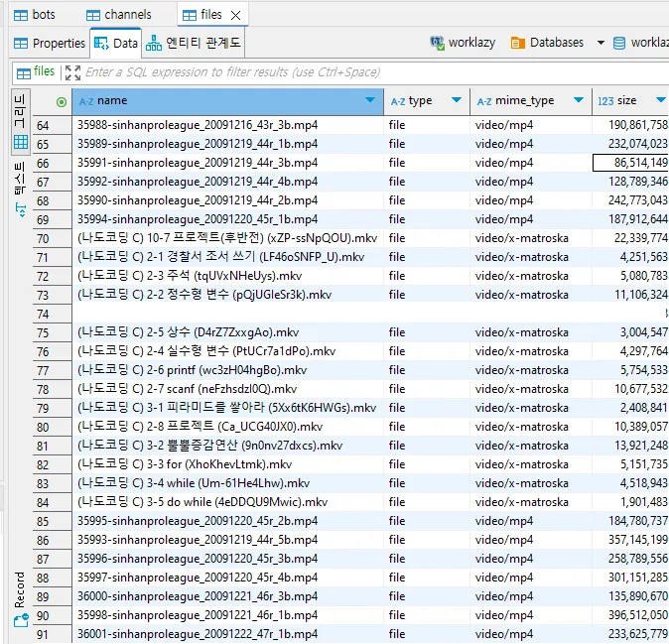Select the 2-5 상수 mkv name cell

pyautogui.click(x=228, y=332)
